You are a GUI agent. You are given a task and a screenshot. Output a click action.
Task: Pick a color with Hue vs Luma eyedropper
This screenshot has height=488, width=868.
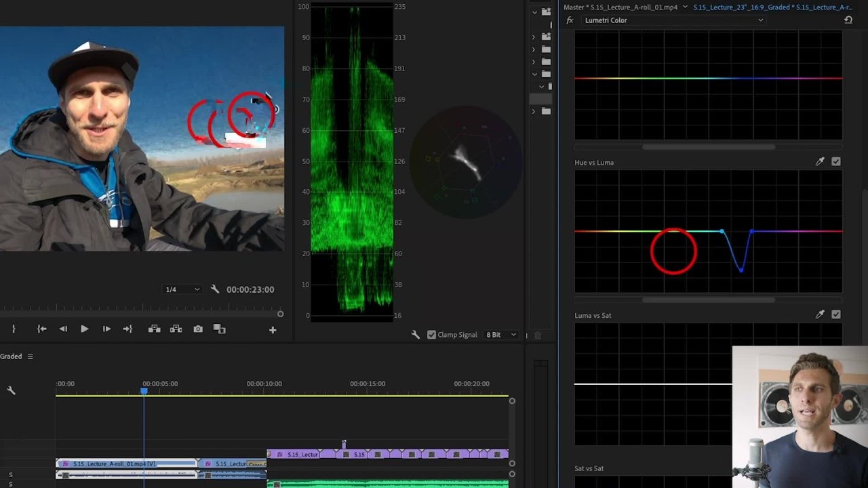pos(820,162)
